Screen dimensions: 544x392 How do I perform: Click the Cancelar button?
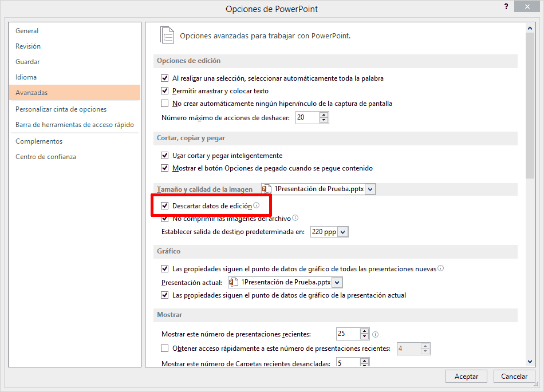tap(514, 377)
